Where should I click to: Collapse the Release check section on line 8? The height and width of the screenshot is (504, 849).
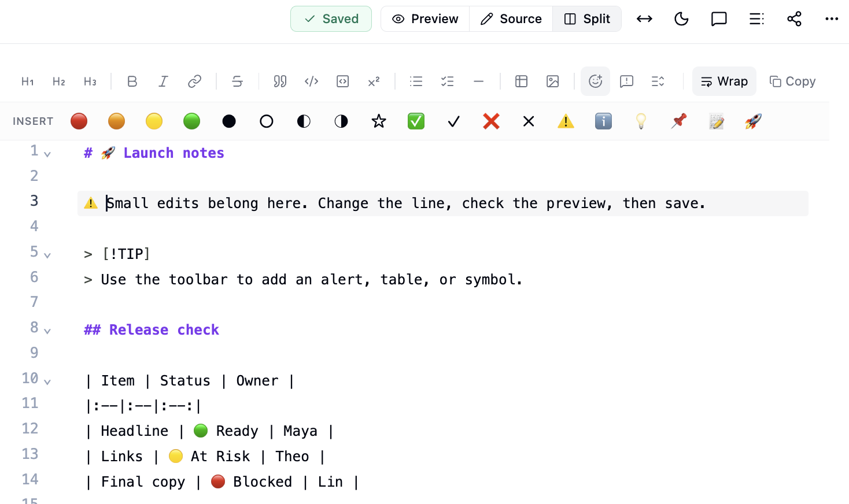tap(47, 331)
